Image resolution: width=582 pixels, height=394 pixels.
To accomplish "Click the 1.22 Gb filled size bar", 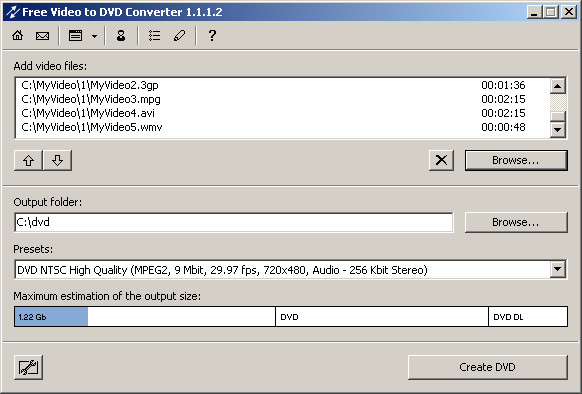I will tap(51, 317).
